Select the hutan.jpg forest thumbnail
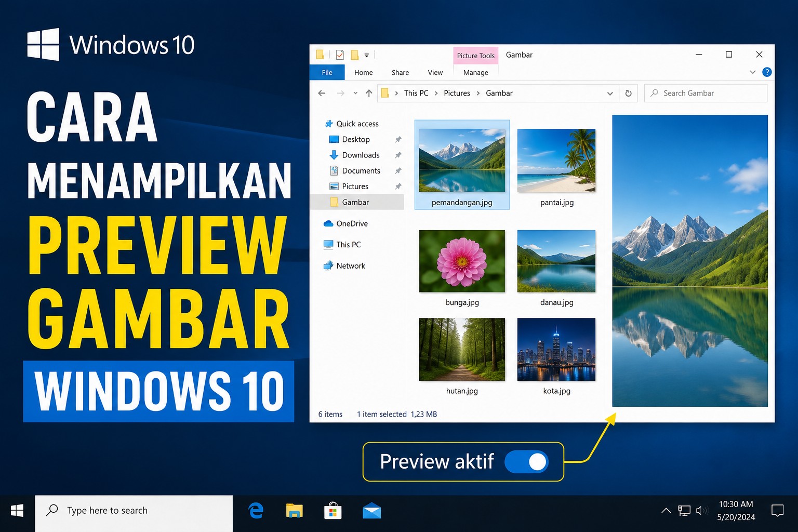The width and height of the screenshot is (798, 532). (462, 349)
